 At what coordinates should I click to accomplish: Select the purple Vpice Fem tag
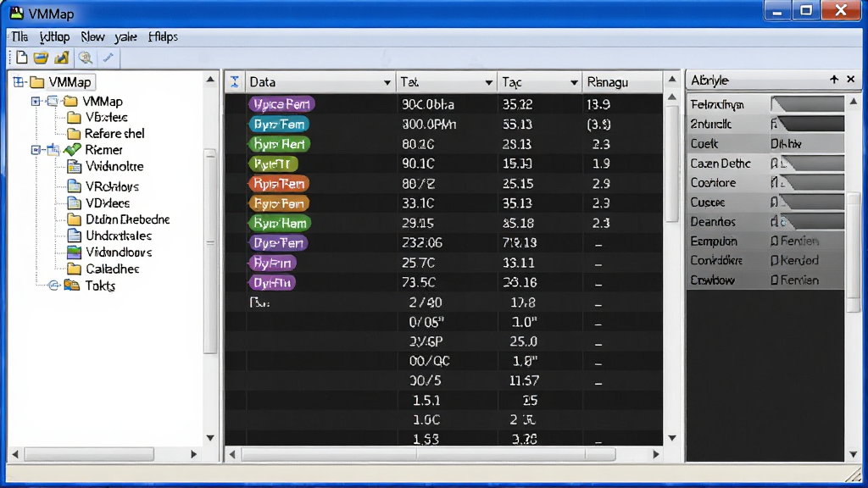click(281, 104)
